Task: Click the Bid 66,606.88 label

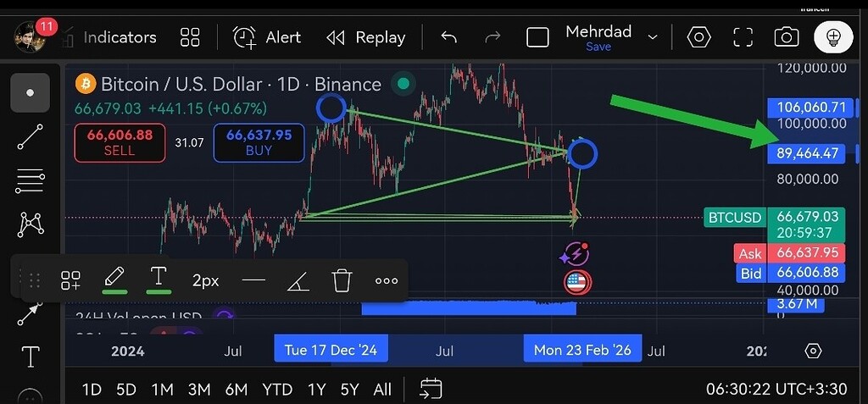Action: (x=789, y=273)
